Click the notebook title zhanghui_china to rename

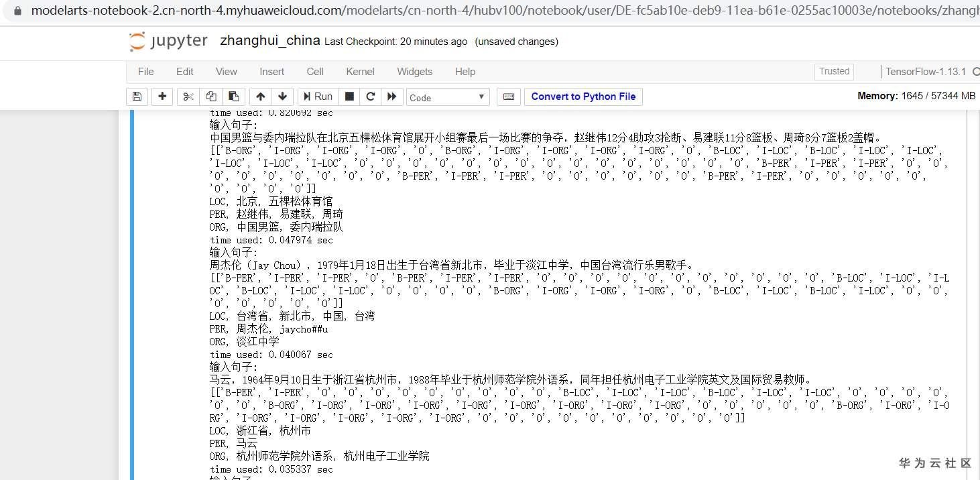(269, 40)
